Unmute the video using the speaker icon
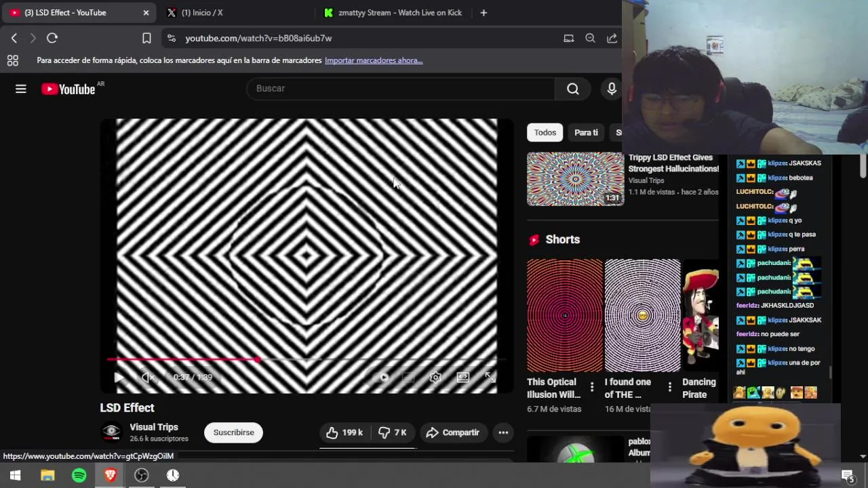This screenshot has height=488, width=868. coord(149,378)
